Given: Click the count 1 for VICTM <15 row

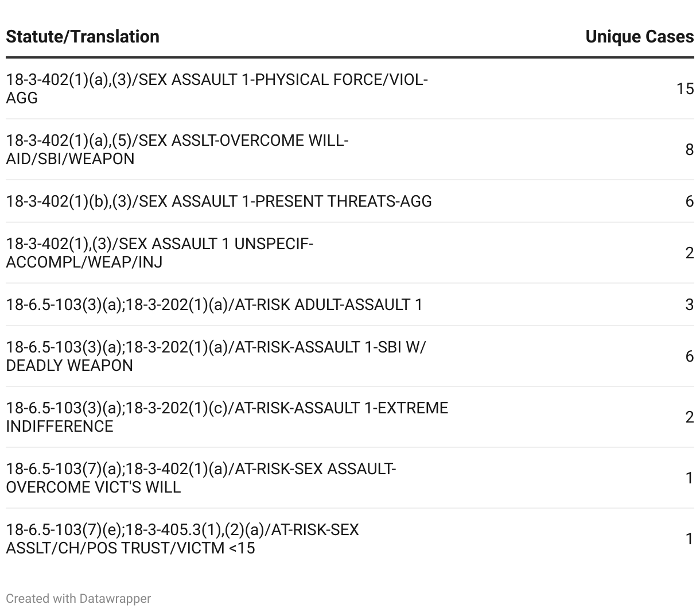Looking at the screenshot, I should [x=689, y=539].
